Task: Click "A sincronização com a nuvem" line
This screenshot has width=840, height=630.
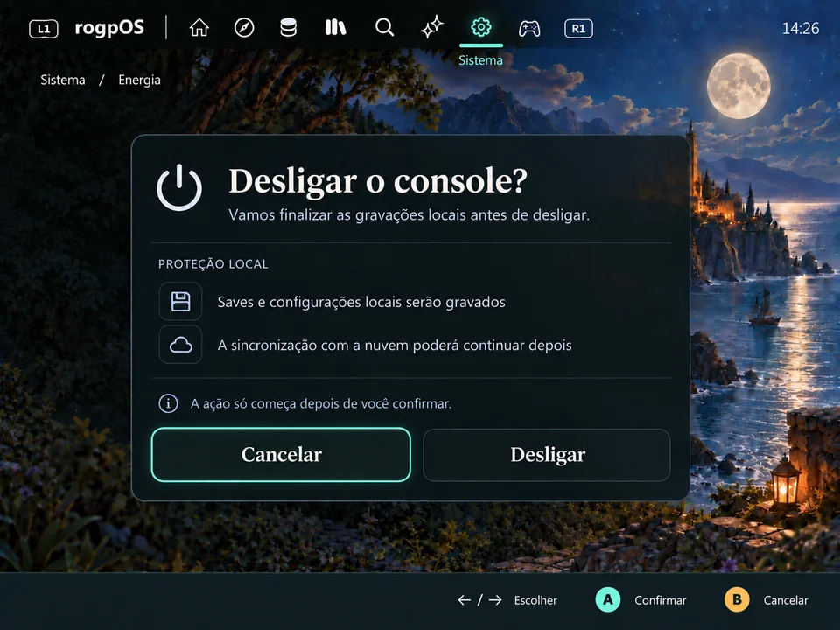Action: coord(395,346)
